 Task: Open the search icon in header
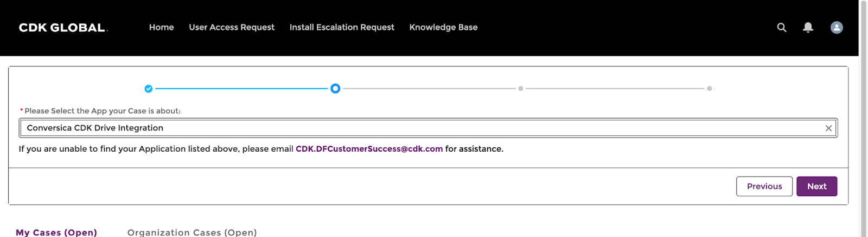click(782, 27)
